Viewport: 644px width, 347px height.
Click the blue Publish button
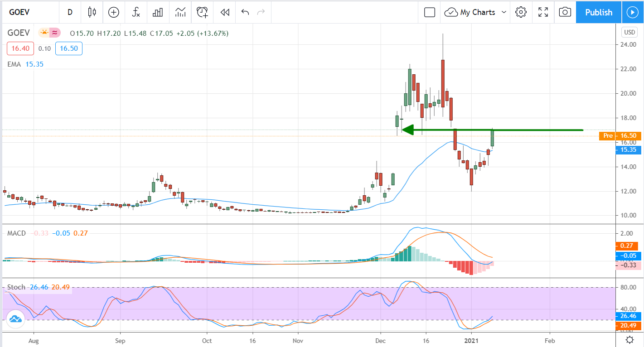point(598,12)
